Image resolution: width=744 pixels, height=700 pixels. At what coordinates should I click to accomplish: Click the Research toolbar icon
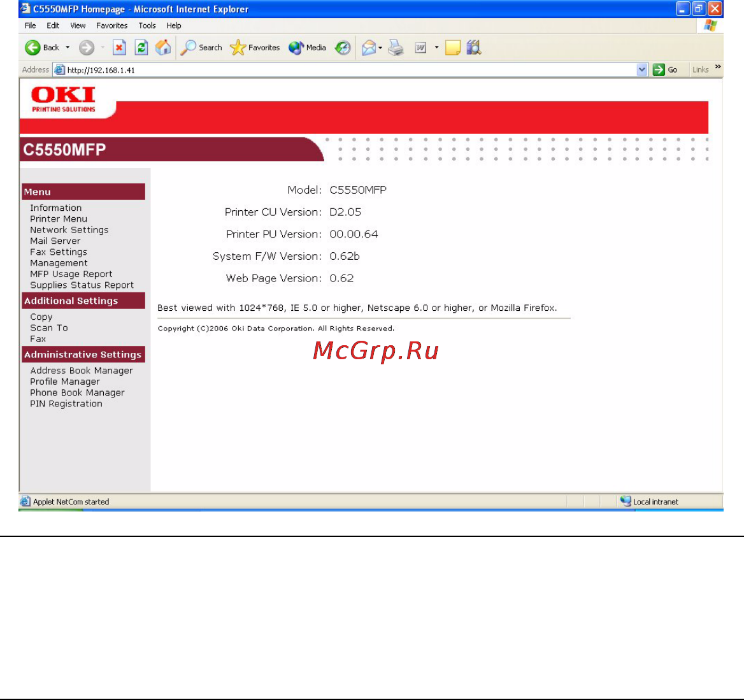[473, 48]
